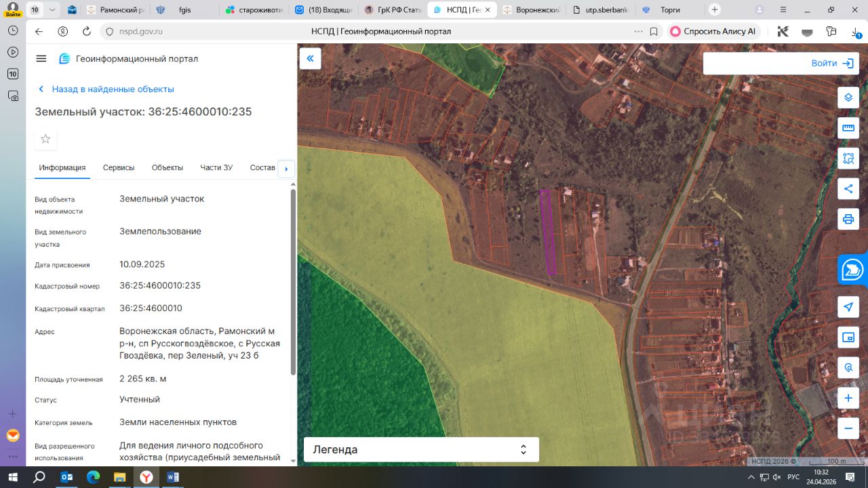The width and height of the screenshot is (868, 488).
Task: Open the hamburger menu
Action: click(41, 59)
